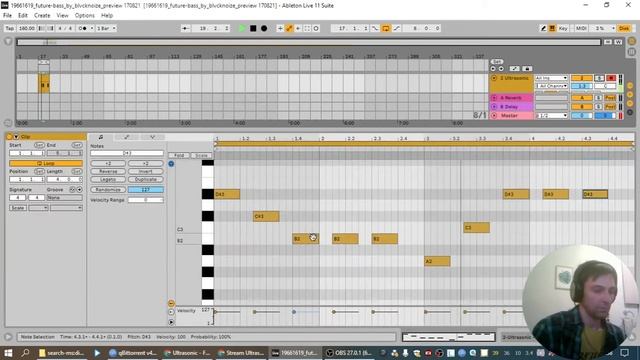
Task: Open the 1 Bar quantization menu
Action: [106, 28]
